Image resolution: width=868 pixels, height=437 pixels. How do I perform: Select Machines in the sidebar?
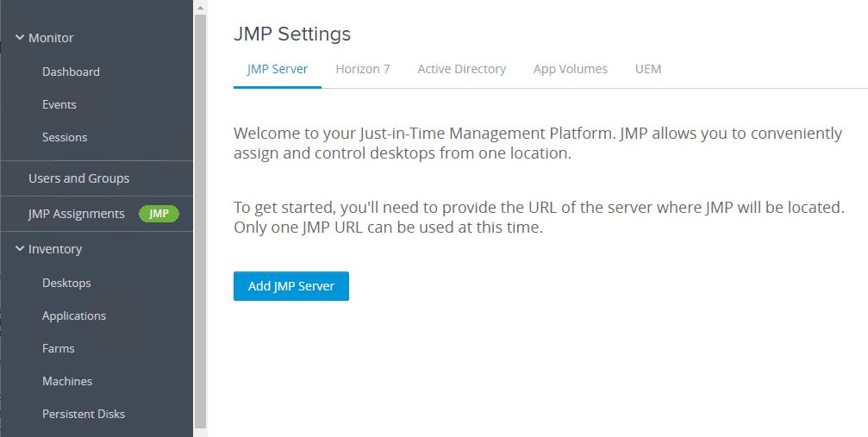pos(67,381)
